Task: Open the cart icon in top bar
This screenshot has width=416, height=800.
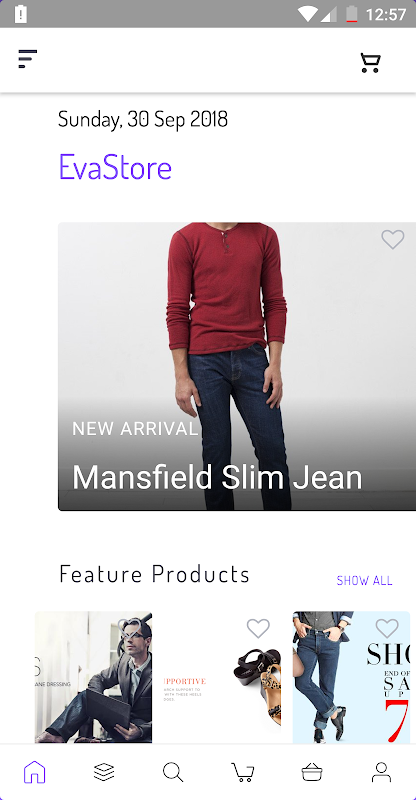Action: [370, 62]
